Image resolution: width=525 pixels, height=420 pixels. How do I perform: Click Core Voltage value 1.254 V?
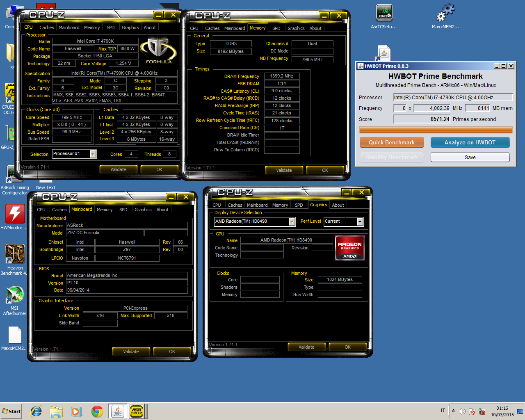coord(123,63)
